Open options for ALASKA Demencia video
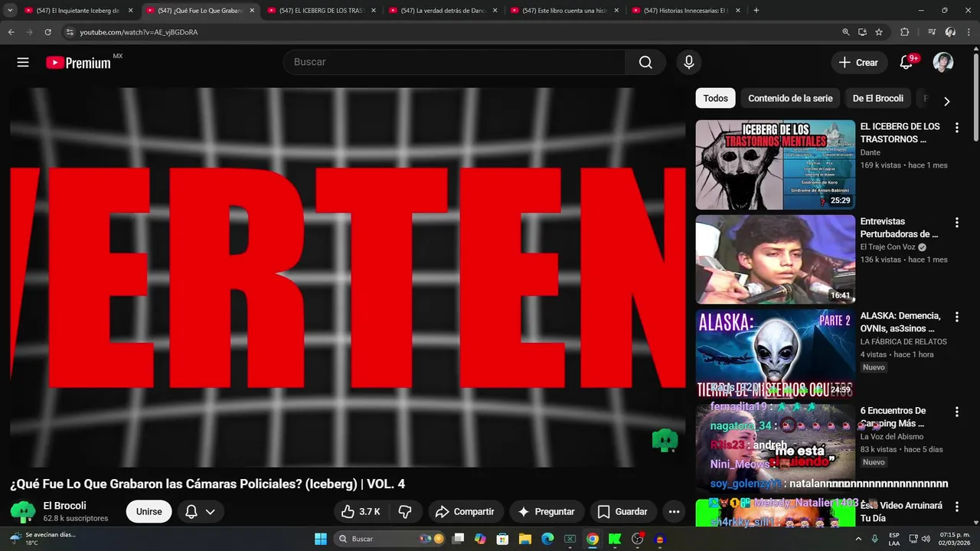Viewport: 980px width, 551px height. point(956,317)
